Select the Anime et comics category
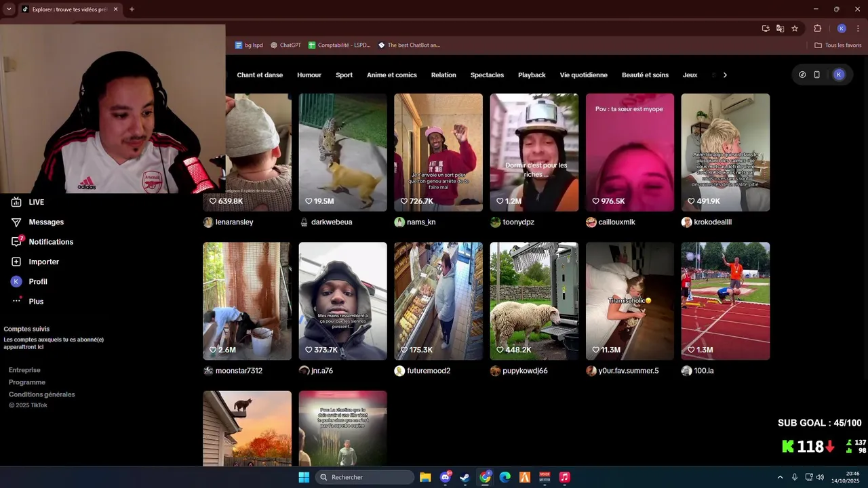 pyautogui.click(x=392, y=75)
